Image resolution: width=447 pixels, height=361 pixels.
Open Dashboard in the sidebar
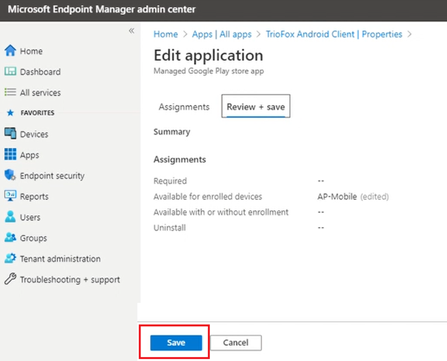pos(40,72)
